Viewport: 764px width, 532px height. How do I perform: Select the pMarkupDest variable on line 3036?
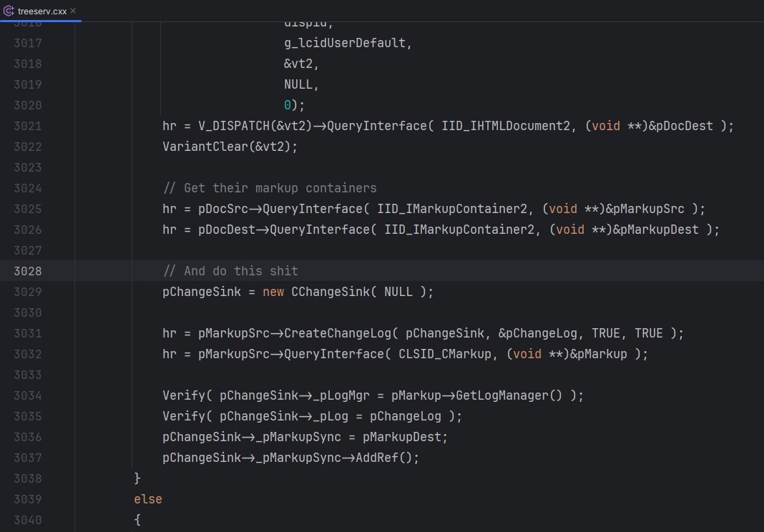[403, 436]
